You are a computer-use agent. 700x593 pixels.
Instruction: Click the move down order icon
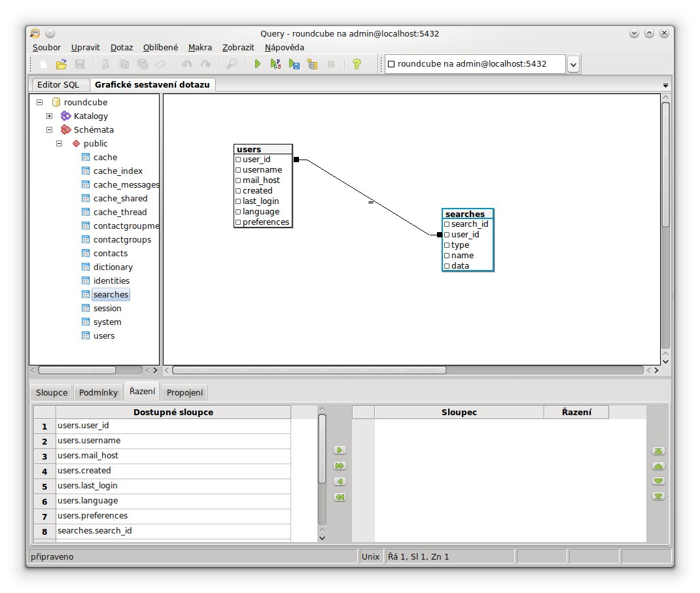tap(658, 481)
